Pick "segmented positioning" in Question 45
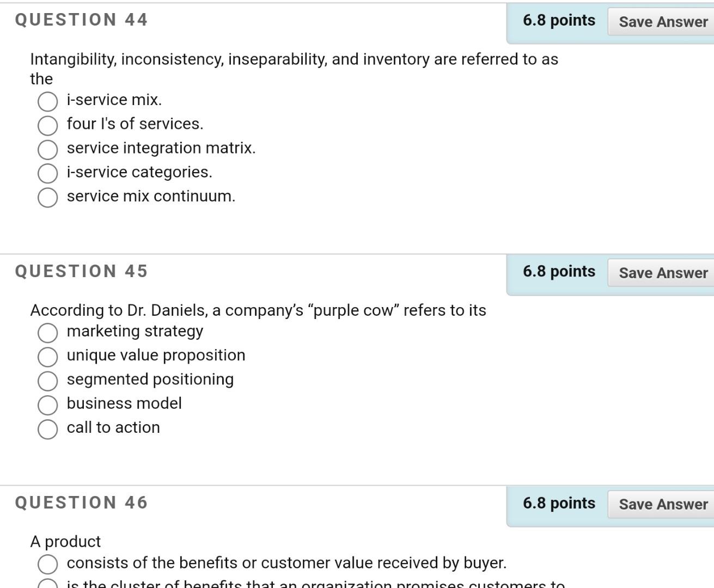This screenshot has width=714, height=588. pos(48,381)
